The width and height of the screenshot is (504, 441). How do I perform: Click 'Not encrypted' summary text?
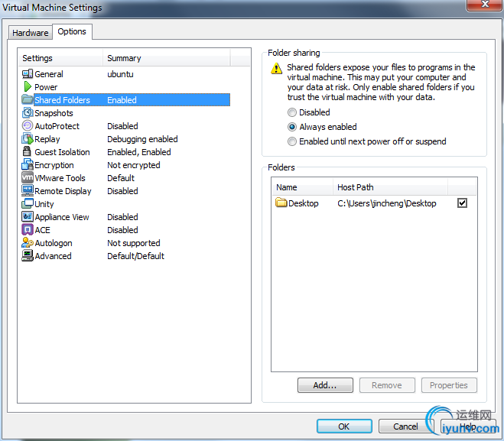[134, 165]
